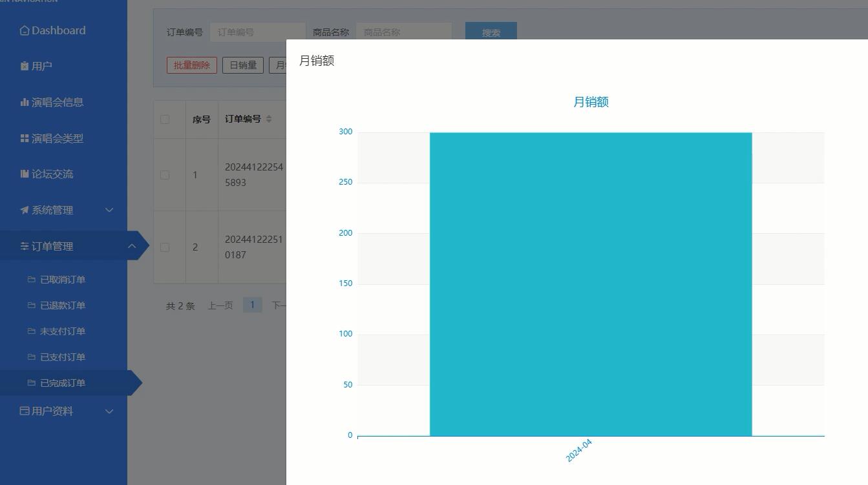Select 已取消订单 submenu item
This screenshot has width=868, height=485.
click(63, 280)
